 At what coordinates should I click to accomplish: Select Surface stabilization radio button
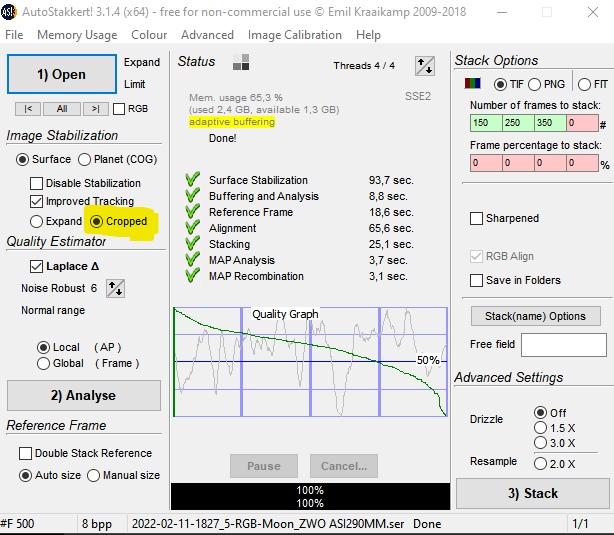click(x=22, y=160)
